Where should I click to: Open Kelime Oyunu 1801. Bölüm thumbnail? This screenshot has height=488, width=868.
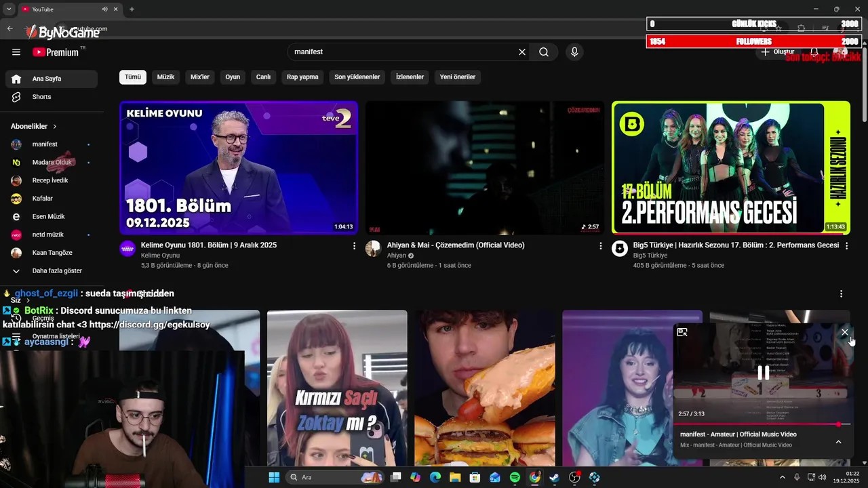click(239, 167)
